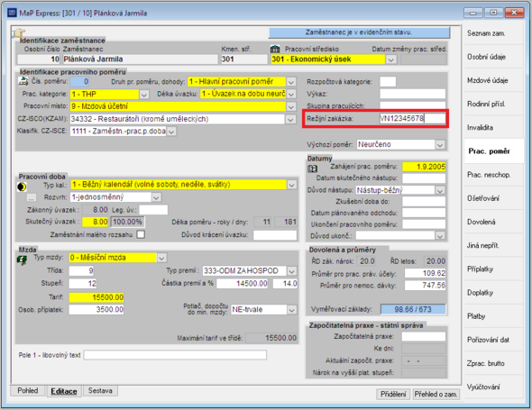Click the Třída field with value 9

[81, 270]
